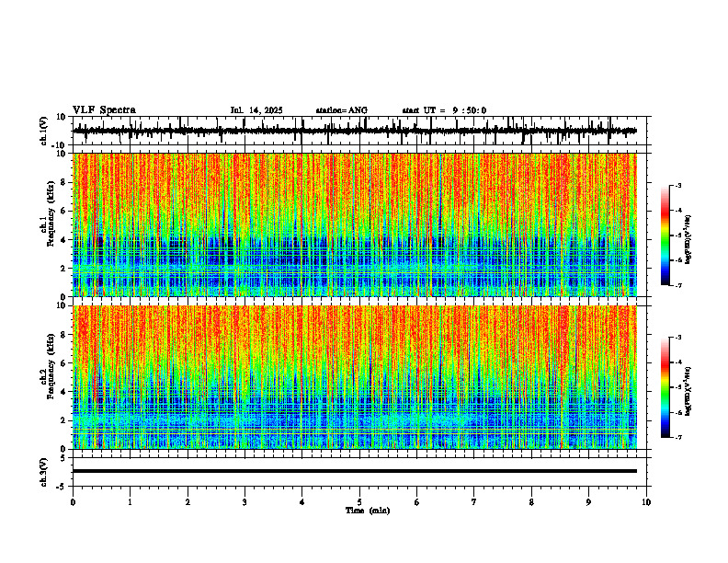Click time axis tick label "7"
This screenshot has width=728, height=563.
click(474, 502)
